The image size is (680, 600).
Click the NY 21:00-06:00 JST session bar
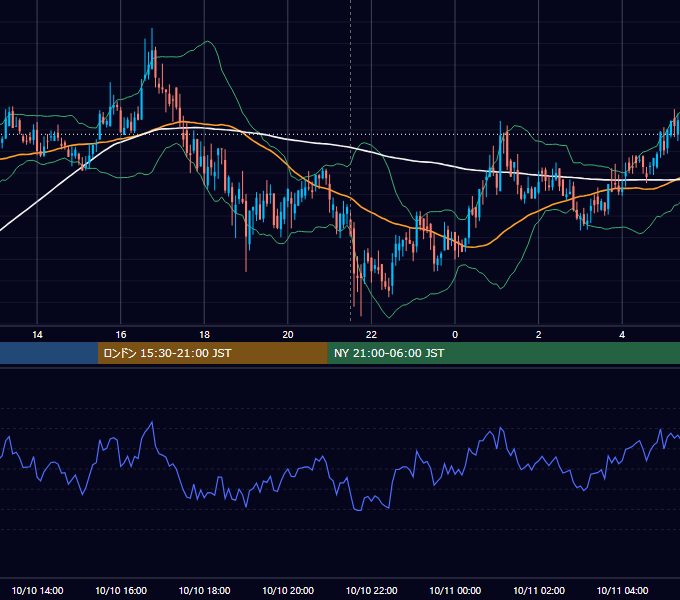[x=503, y=353]
